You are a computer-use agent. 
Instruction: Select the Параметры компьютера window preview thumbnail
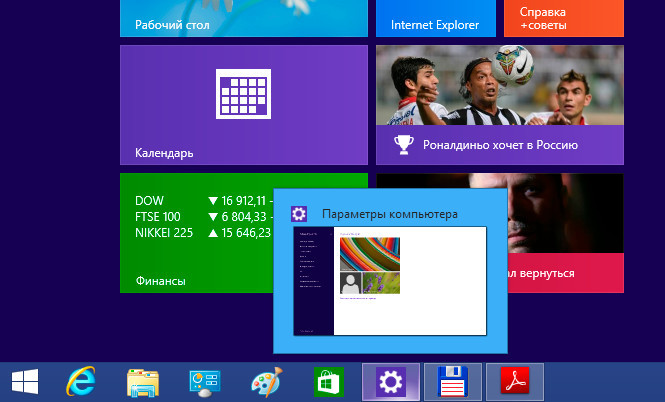(x=389, y=280)
